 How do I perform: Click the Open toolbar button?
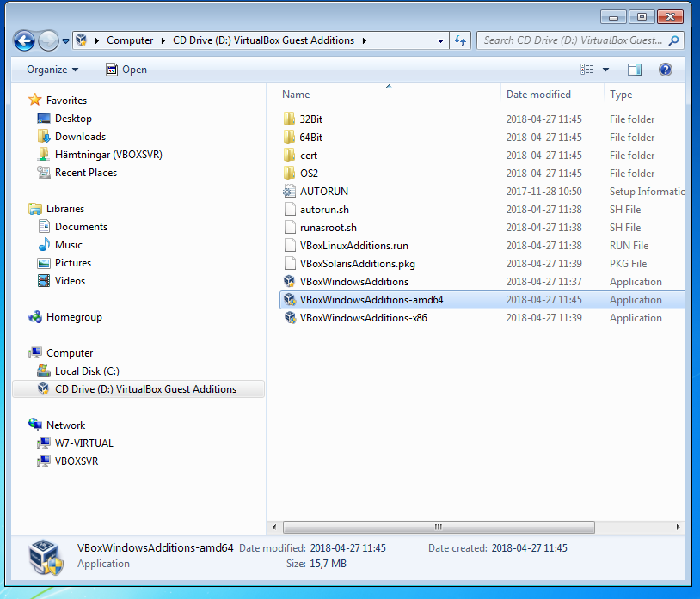126,70
